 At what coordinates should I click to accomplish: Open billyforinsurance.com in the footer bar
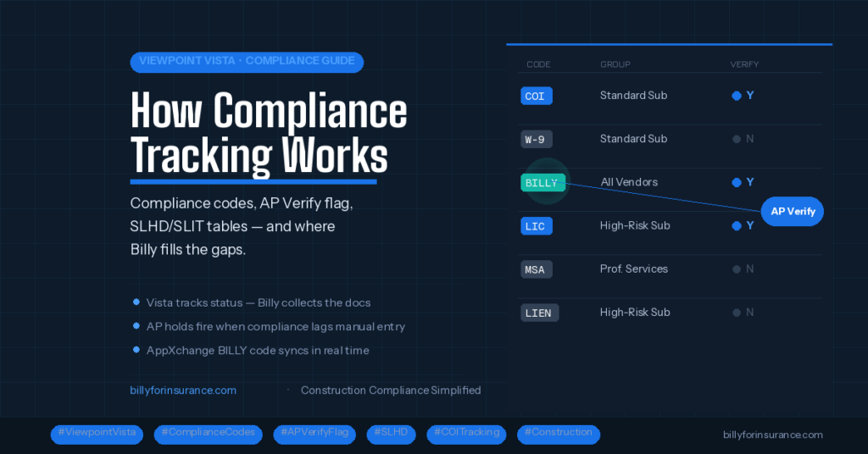[772, 435]
